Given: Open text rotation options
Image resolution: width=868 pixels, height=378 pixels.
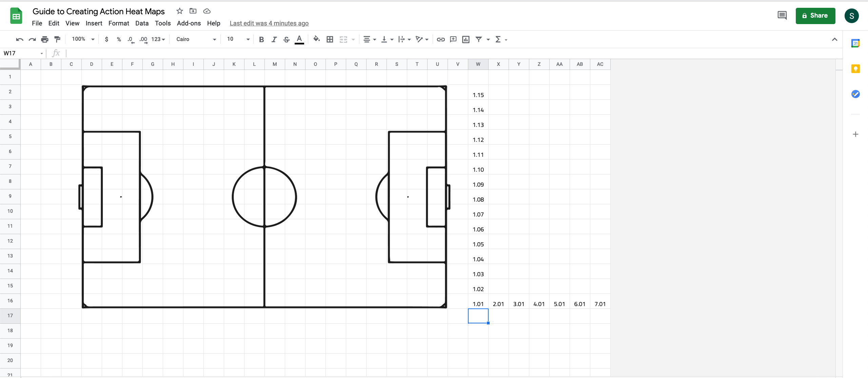Looking at the screenshot, I should 422,39.
